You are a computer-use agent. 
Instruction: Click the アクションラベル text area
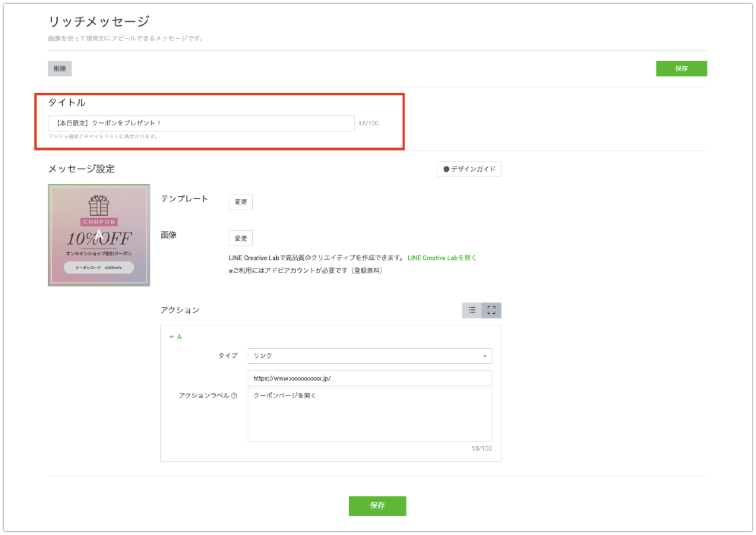370,415
